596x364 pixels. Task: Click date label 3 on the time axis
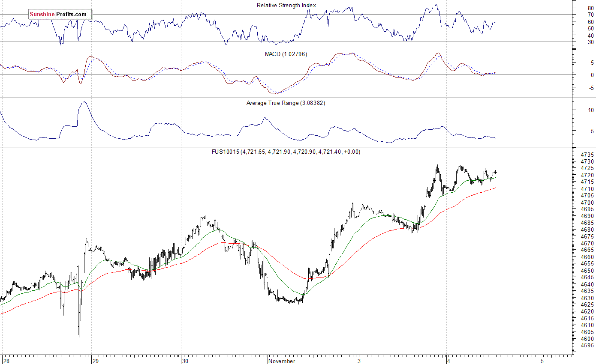pos(360,361)
